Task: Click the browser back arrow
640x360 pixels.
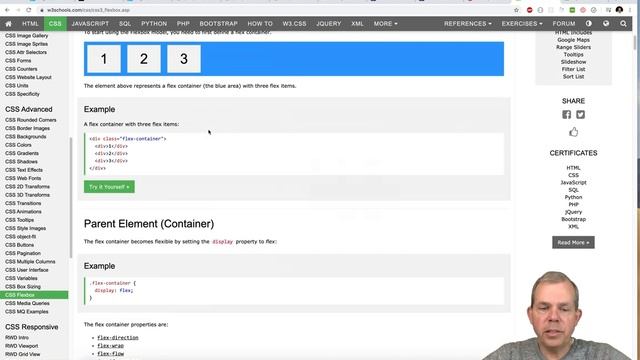Action: (7, 10)
